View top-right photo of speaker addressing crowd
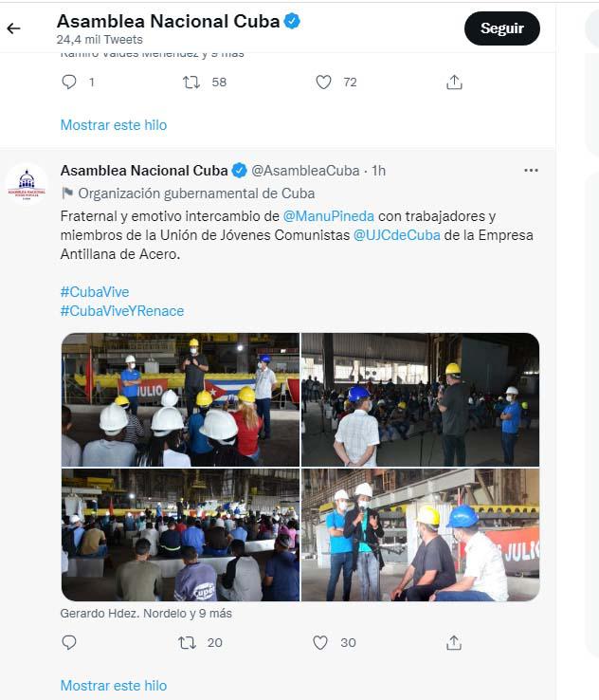599x700 pixels. point(420,399)
